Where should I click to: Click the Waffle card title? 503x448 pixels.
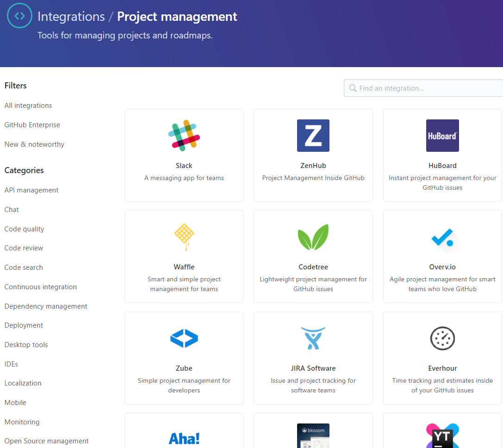click(x=184, y=267)
